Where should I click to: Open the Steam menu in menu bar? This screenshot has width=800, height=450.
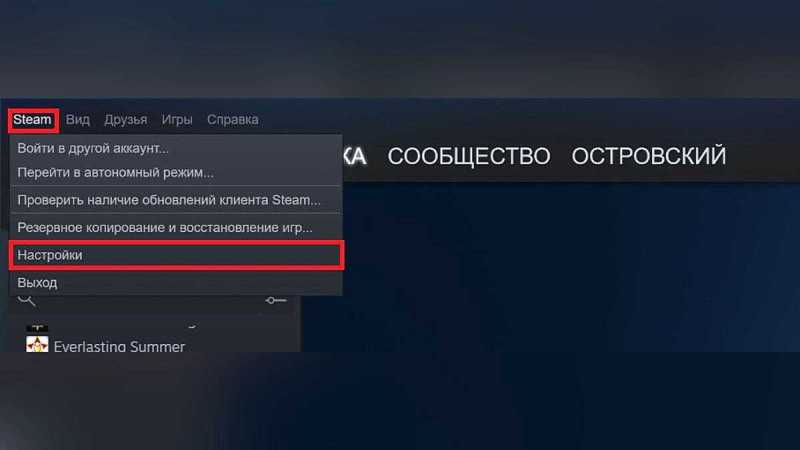[x=32, y=120]
